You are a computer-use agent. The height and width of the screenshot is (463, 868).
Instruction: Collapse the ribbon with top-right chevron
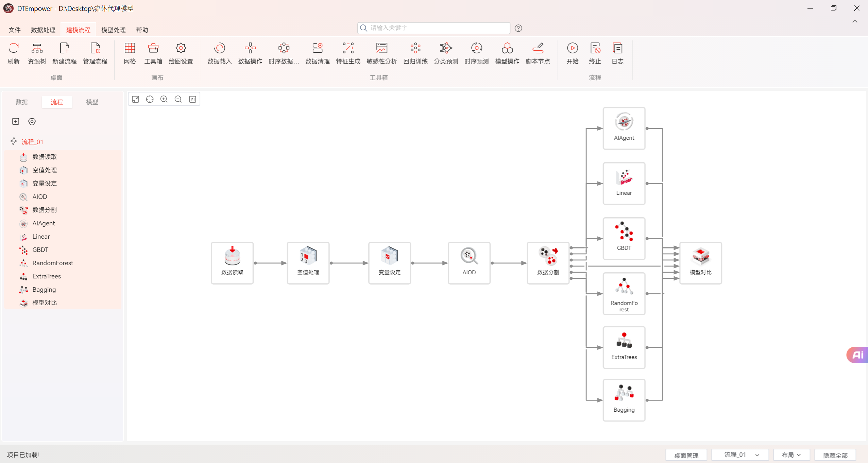[x=854, y=21]
